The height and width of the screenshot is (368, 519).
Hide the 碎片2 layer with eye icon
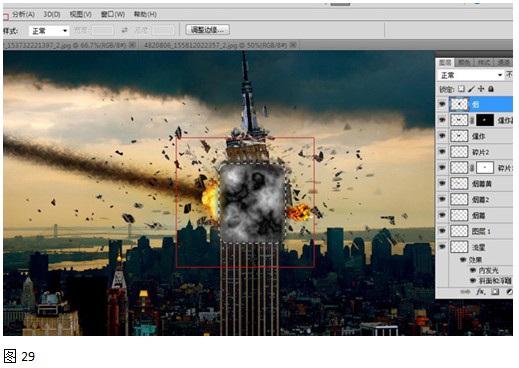point(442,151)
